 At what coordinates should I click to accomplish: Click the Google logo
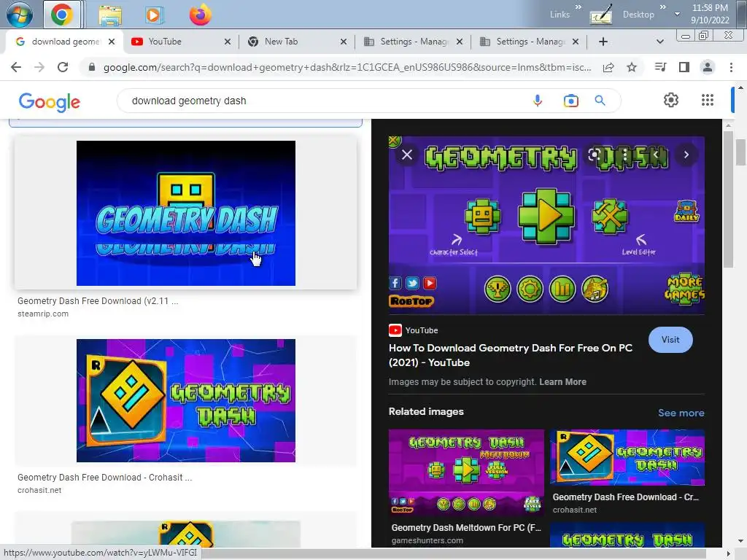50,101
